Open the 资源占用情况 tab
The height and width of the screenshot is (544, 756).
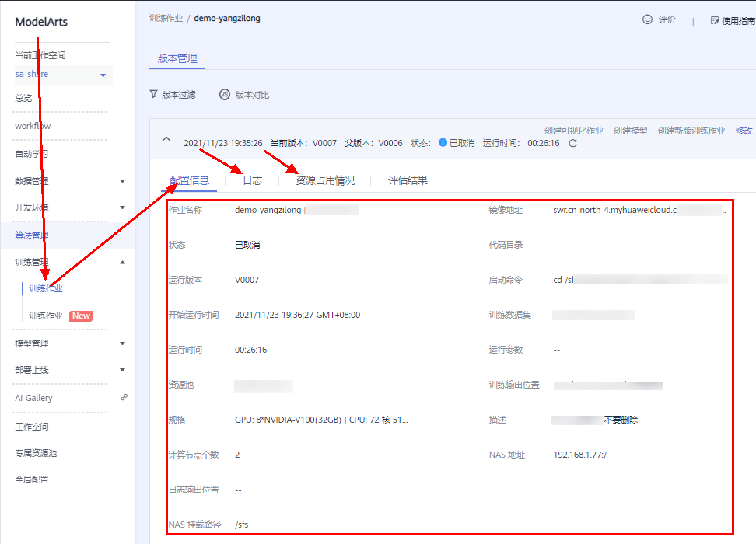pos(325,181)
